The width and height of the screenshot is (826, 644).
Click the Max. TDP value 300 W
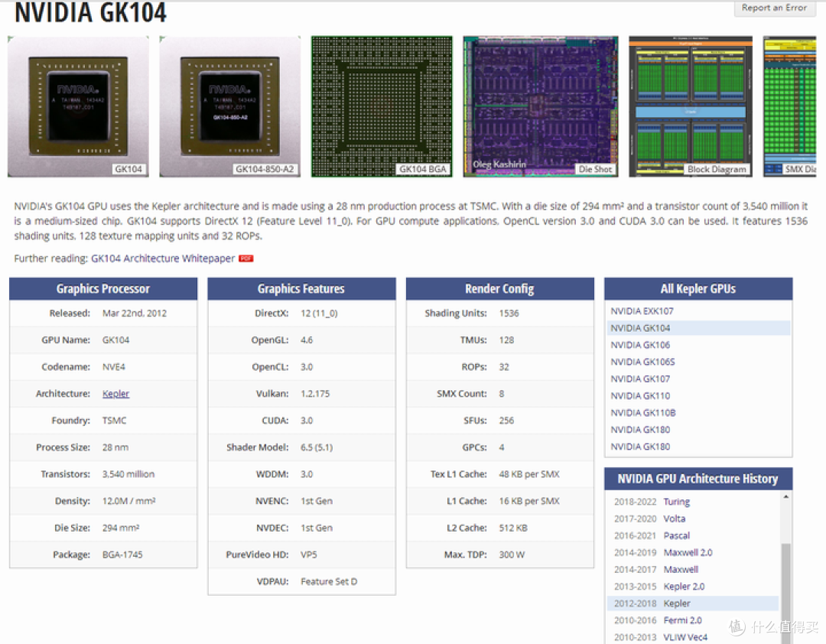pyautogui.click(x=512, y=555)
